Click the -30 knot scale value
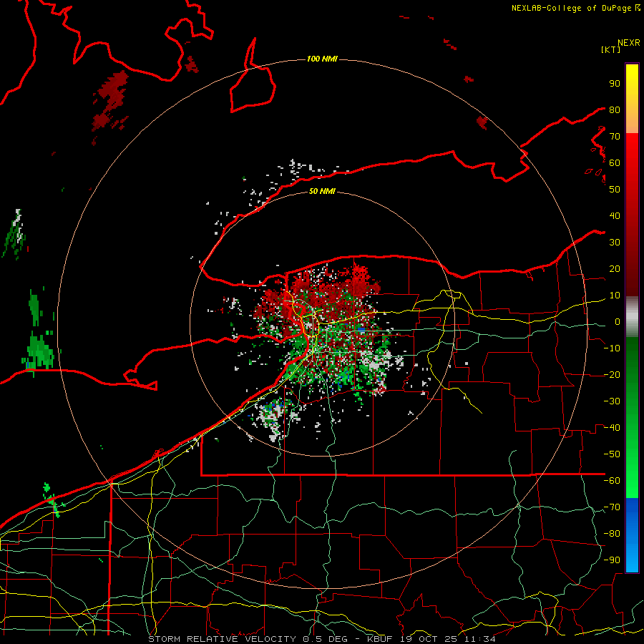 point(612,401)
